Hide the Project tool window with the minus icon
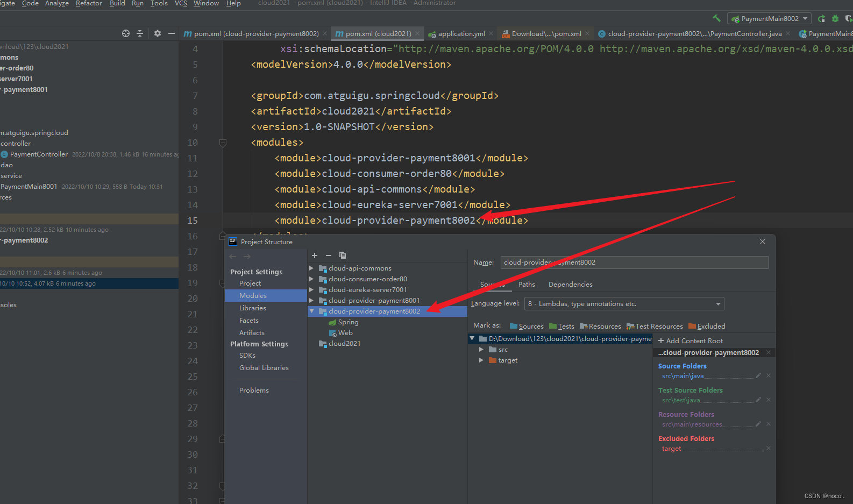The width and height of the screenshot is (853, 504). click(172, 33)
